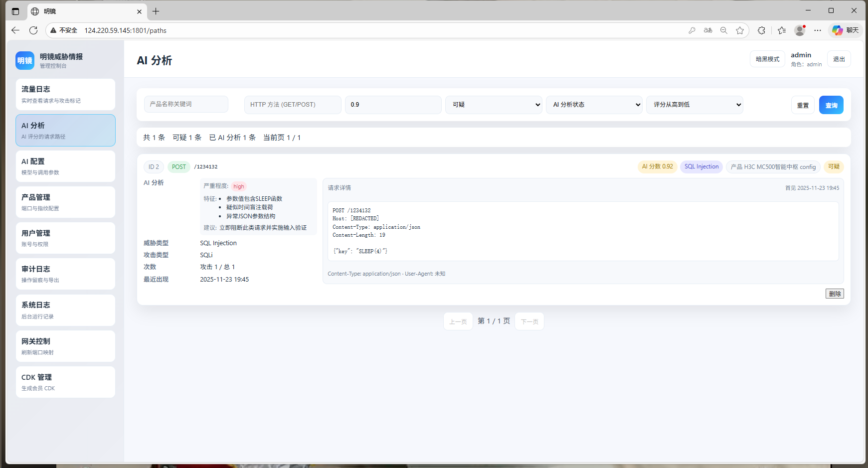Screen dimensions: 868x468
Task: Click the 产品名称关键词 input field
Action: [186, 104]
